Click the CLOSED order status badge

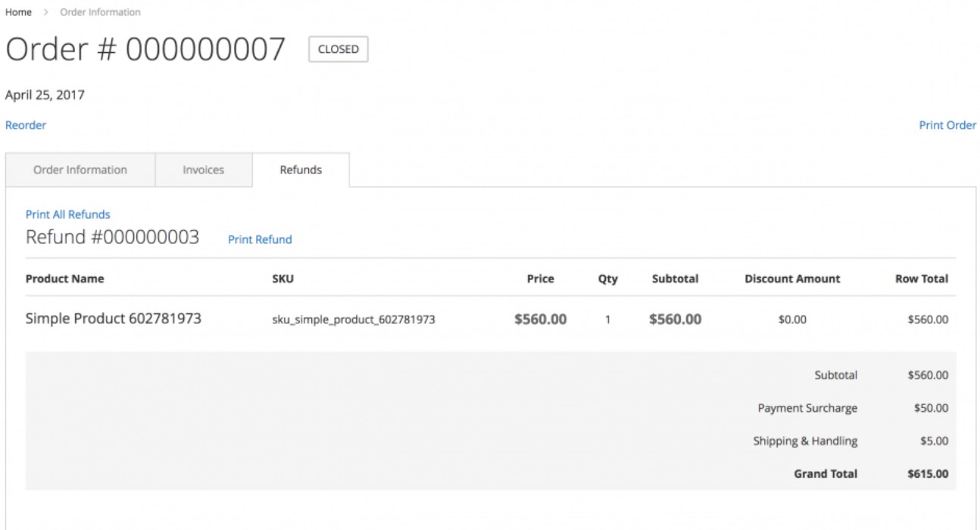(338, 49)
